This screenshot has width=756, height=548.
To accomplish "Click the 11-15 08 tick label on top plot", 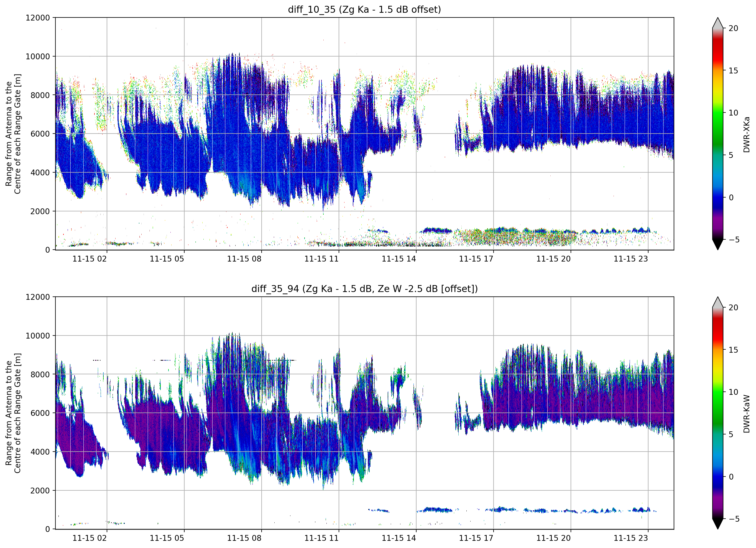I will [244, 259].
